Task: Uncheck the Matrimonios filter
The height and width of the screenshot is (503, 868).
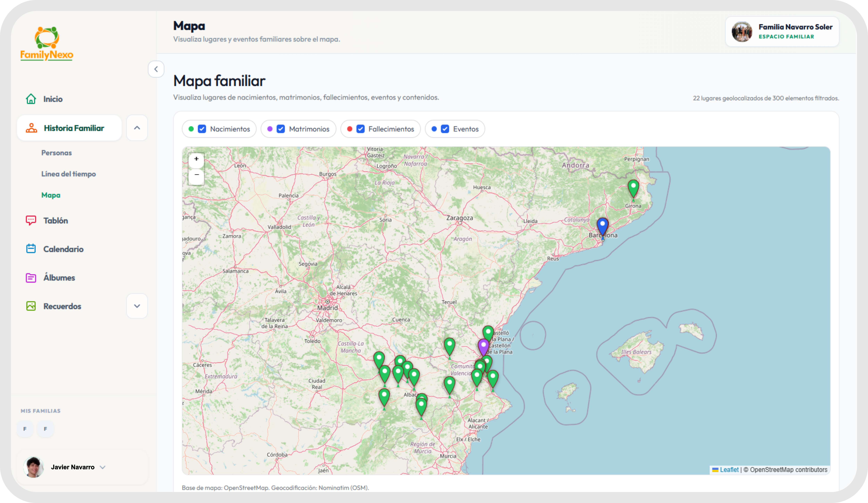Action: coord(281,129)
